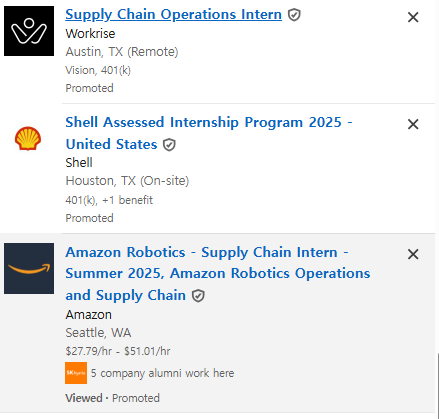Click the Workrise company name
Viewport: 439px width, 419px height.
click(x=90, y=34)
